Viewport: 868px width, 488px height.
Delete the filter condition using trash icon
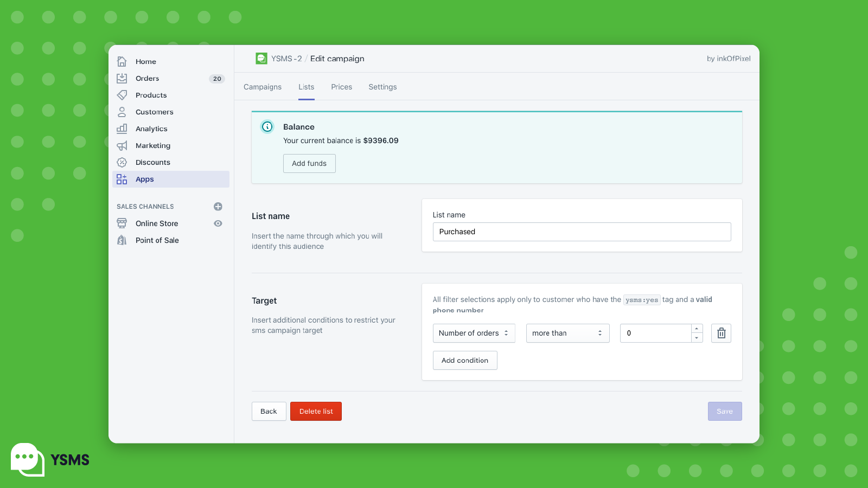click(x=721, y=333)
